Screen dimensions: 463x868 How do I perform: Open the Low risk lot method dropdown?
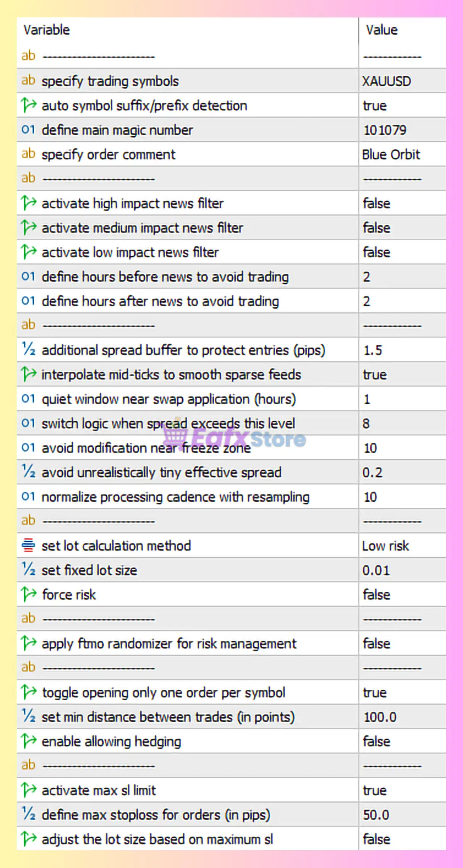(x=386, y=546)
